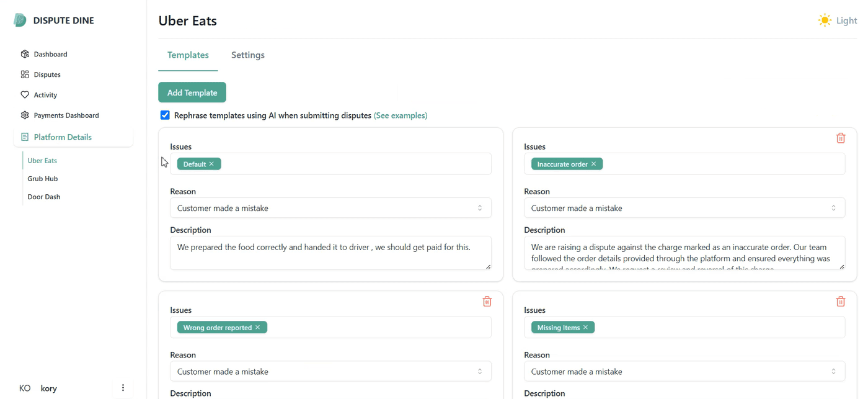This screenshot has height=399, width=868.
Task: Select Door Dash under Platform Details
Action: [44, 197]
